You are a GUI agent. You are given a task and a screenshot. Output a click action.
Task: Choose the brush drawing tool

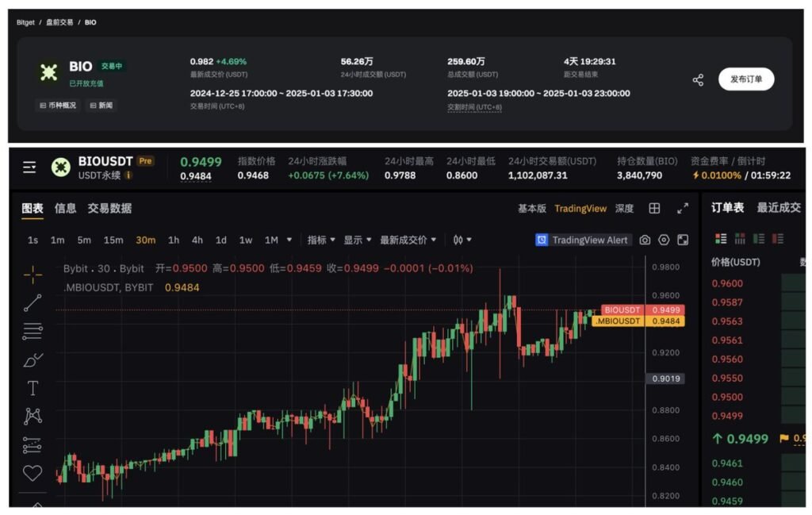(x=33, y=359)
